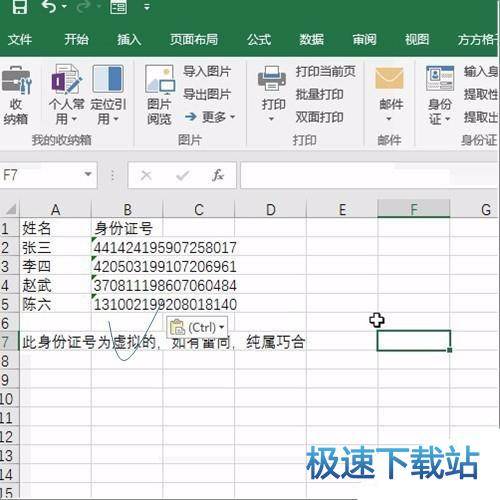The width and height of the screenshot is (500, 500).
Task: Select cell containing 陈六
Action: pyautogui.click(x=55, y=304)
